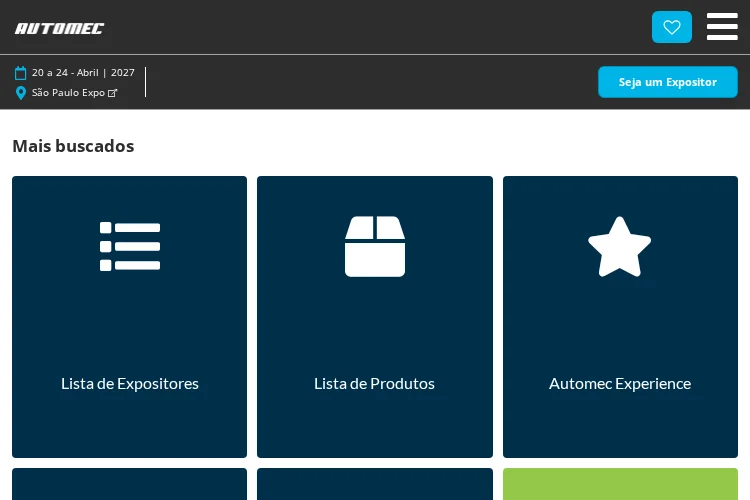Open the São Paulo Expo link

coord(74,93)
